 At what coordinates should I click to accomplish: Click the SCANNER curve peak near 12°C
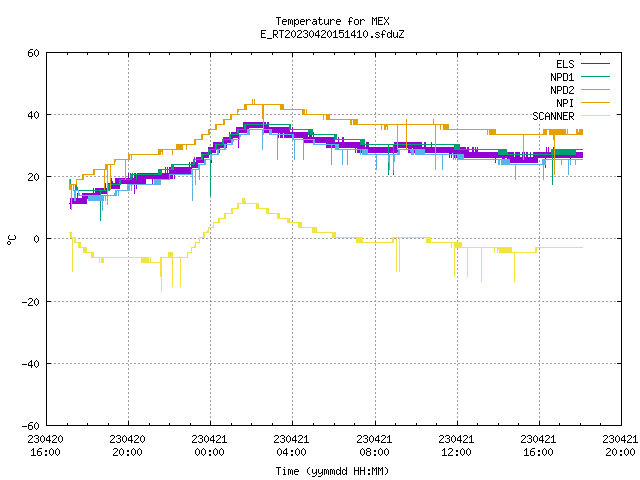244,200
